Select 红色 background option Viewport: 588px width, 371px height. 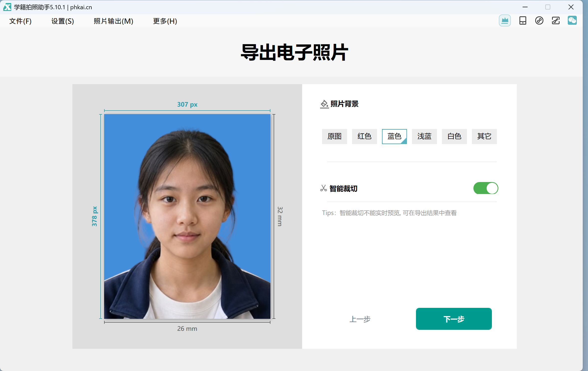364,137
